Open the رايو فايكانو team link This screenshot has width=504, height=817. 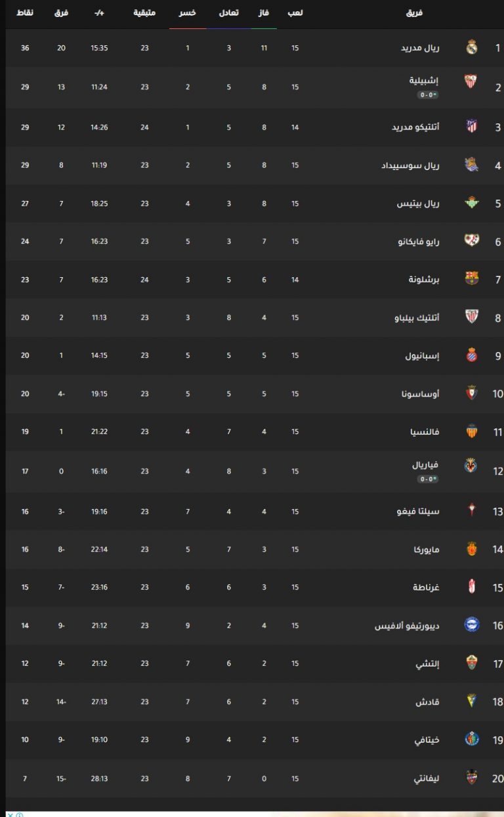419,242
